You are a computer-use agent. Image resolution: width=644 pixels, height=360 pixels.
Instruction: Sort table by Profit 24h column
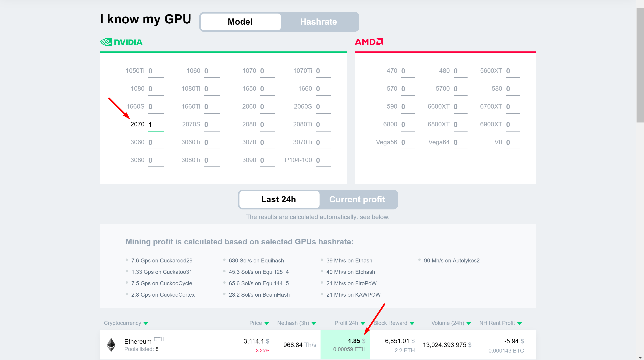(346, 323)
